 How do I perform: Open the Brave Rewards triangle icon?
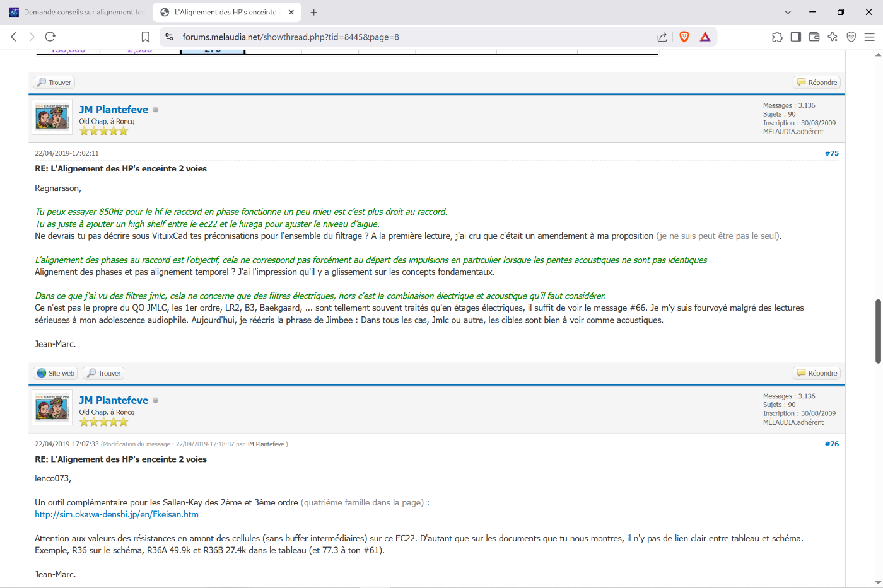coord(705,37)
